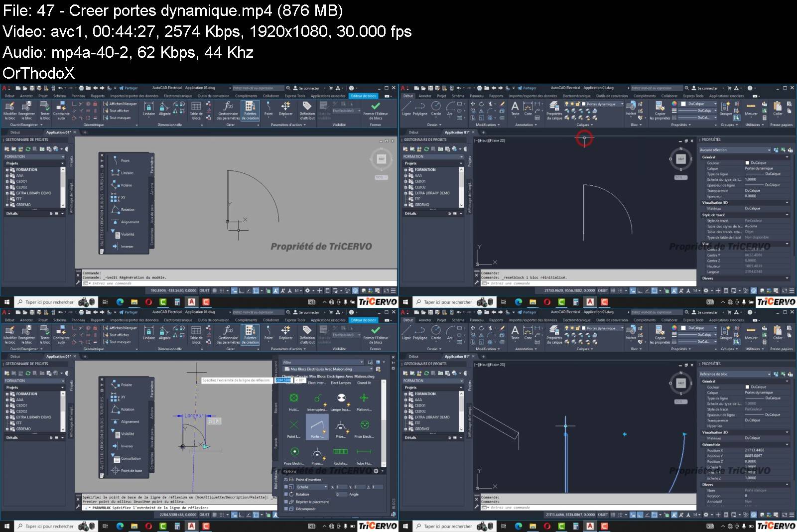Click the Cote dimension tool in bottom-right frame
The width and height of the screenshot is (797, 532).
pos(528,332)
